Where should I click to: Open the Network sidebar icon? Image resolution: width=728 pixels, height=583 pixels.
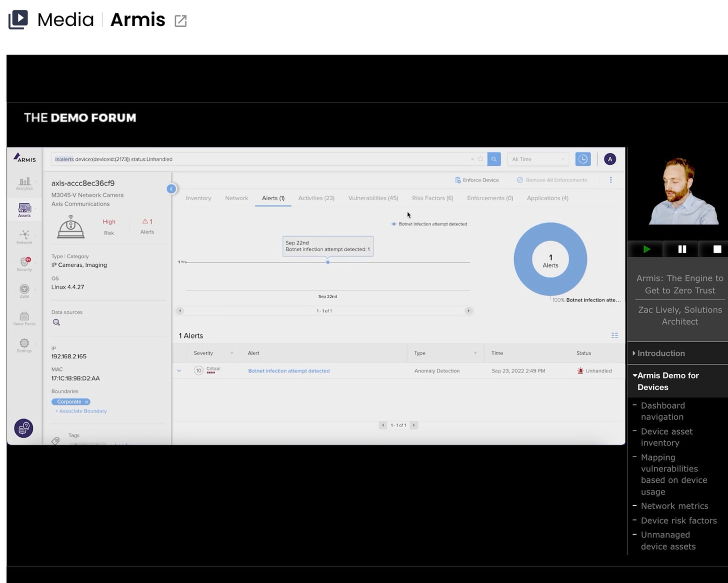pyautogui.click(x=24, y=237)
